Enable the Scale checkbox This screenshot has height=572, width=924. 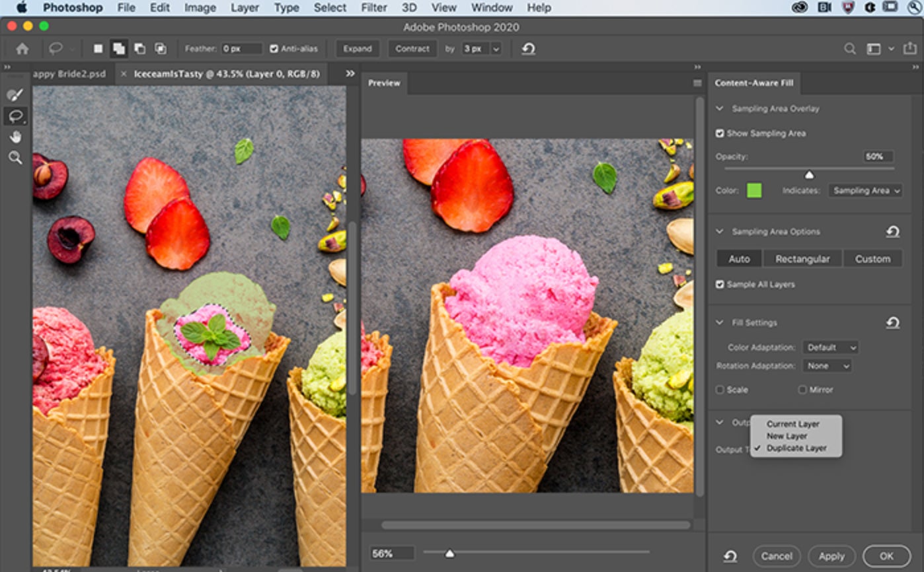[x=720, y=390]
